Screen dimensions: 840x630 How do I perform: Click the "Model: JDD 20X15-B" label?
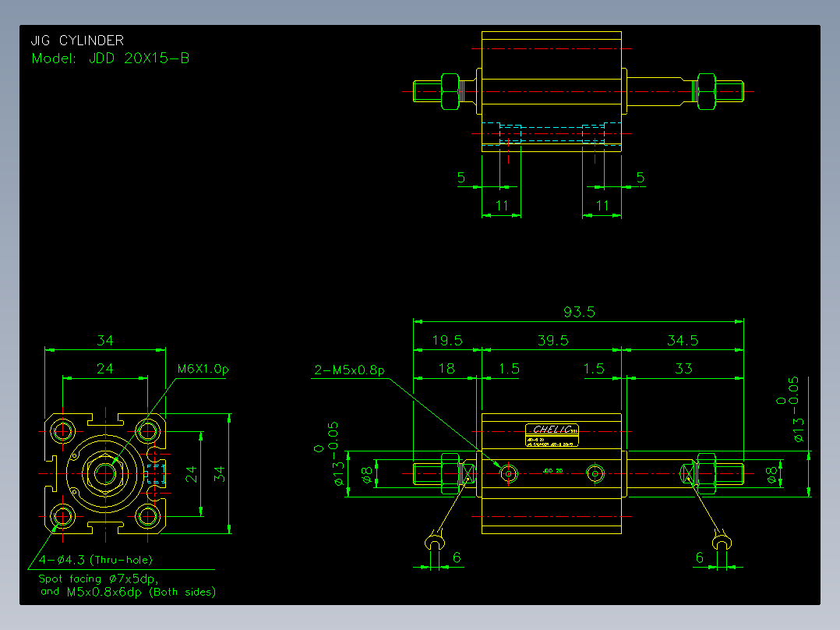click(x=111, y=58)
